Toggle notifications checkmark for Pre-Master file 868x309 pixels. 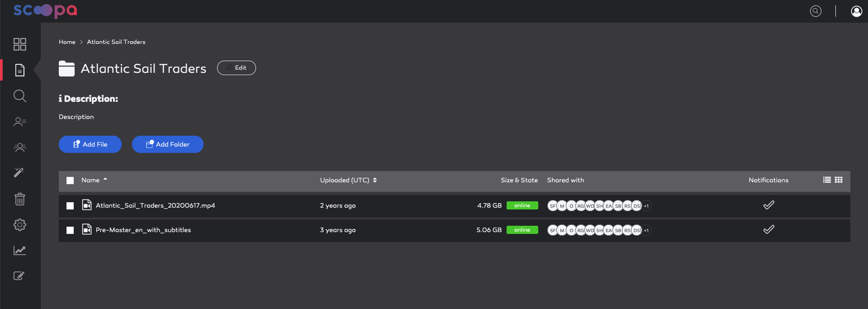click(x=768, y=230)
